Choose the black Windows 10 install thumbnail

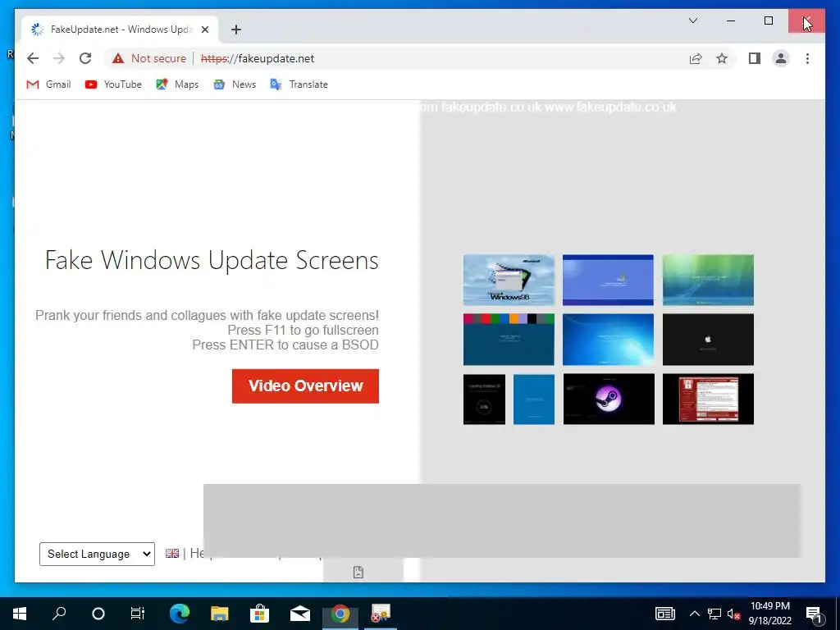484,399
